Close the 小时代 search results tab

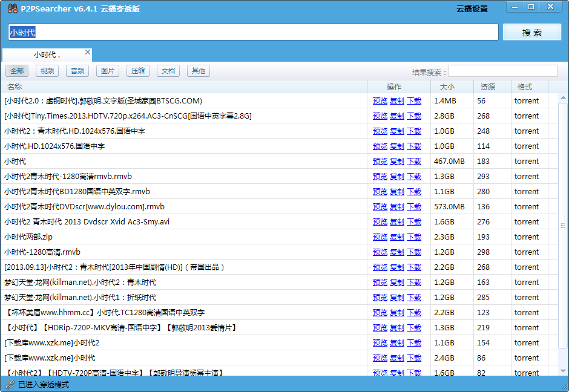[x=88, y=53]
